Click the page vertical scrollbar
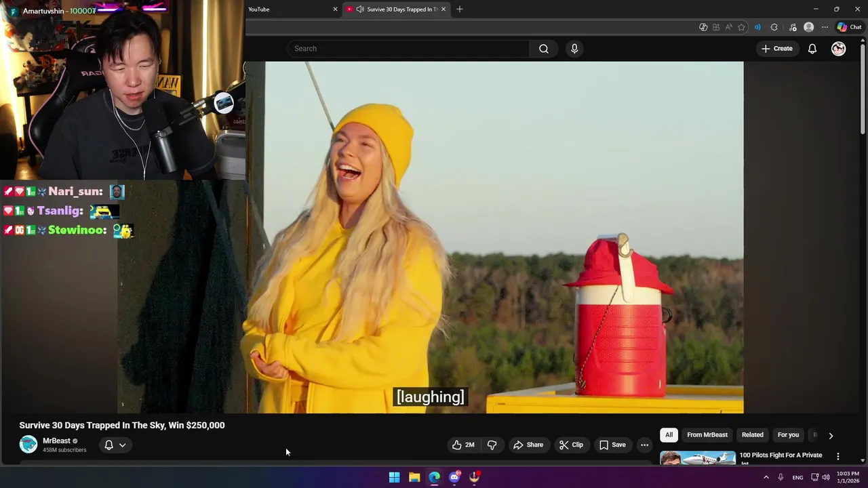The width and height of the screenshot is (868, 488). pos(863,88)
